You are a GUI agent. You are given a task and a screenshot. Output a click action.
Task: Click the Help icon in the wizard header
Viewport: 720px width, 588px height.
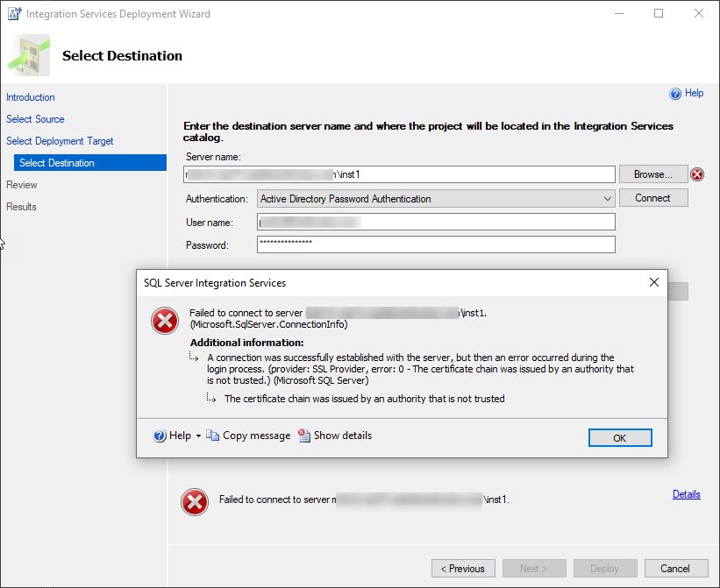click(x=675, y=94)
